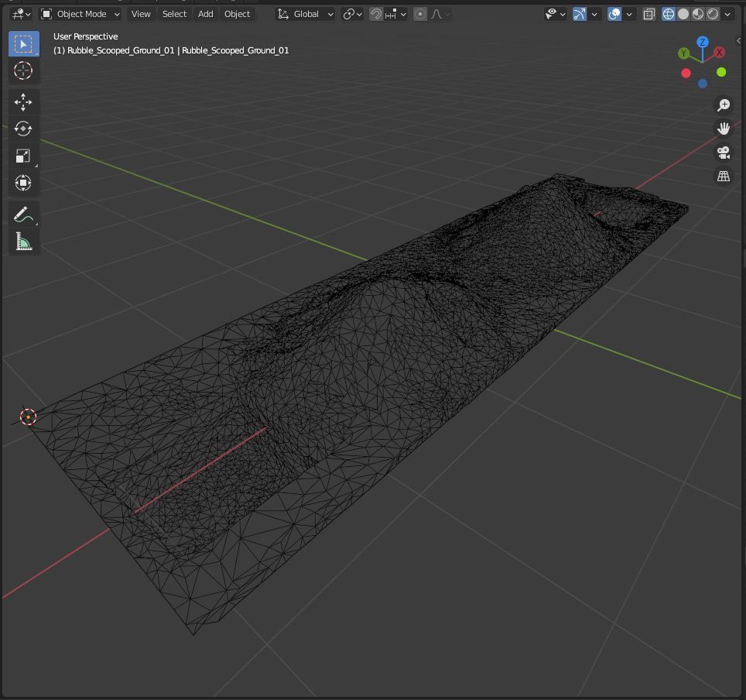
Task: Switch perspective/orthographic with grid button
Action: (724, 177)
